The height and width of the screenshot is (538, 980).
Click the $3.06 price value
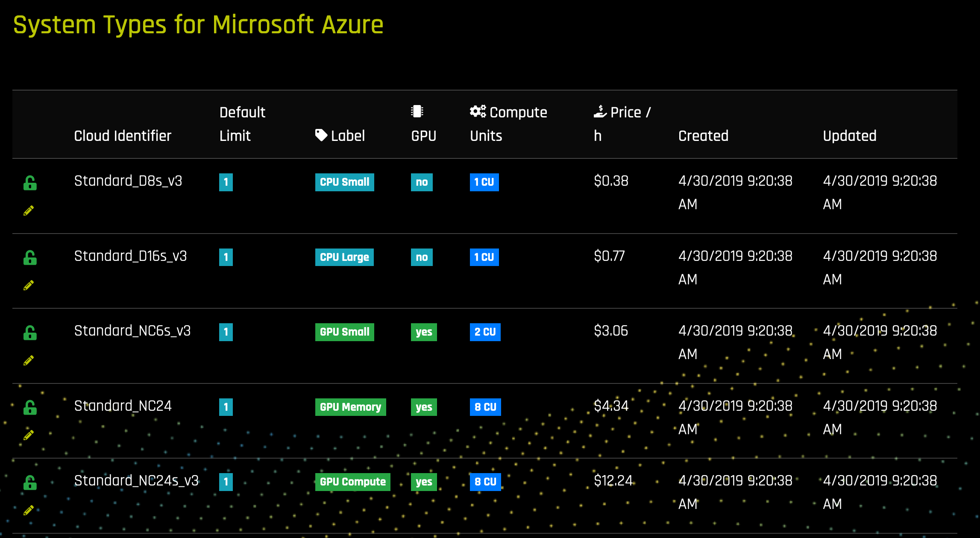click(611, 331)
